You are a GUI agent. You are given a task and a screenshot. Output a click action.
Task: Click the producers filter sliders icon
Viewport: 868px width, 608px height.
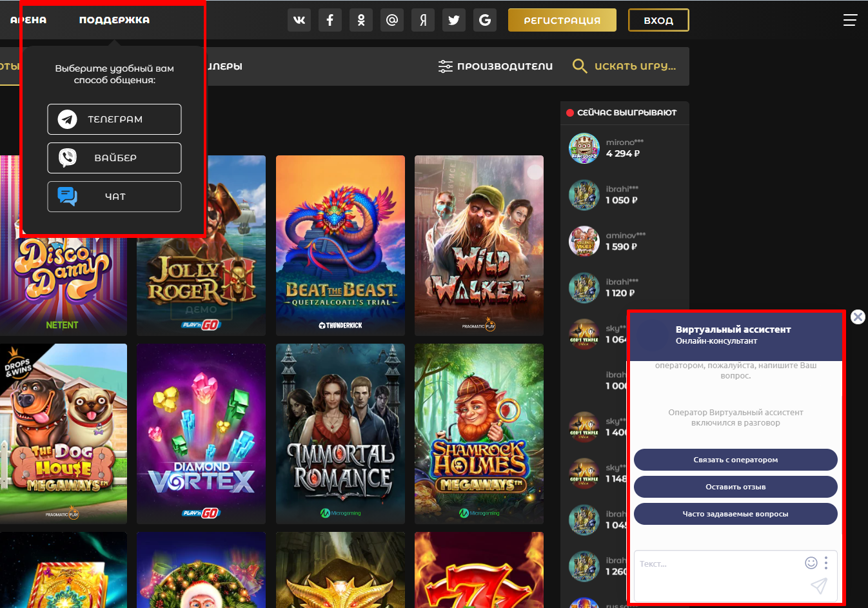(x=445, y=66)
